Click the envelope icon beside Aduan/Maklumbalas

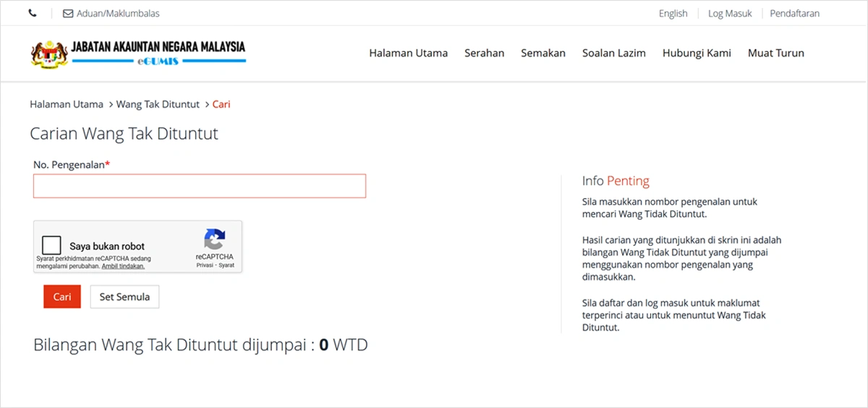coord(68,13)
